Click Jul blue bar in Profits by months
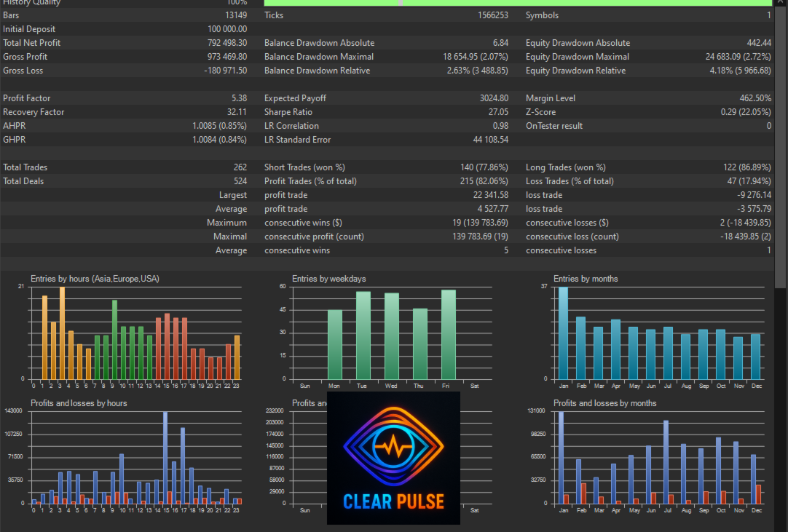Image resolution: width=788 pixels, height=532 pixels. [x=666, y=462]
